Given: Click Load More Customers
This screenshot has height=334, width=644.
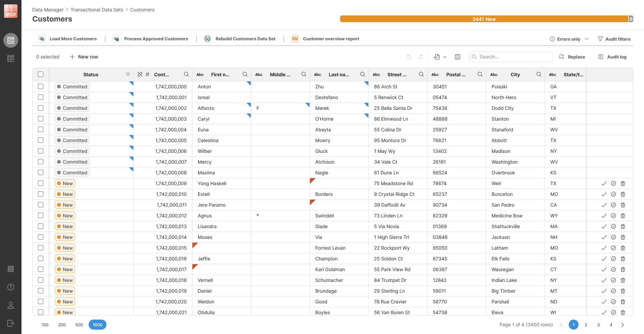Looking at the screenshot, I should click(73, 39).
